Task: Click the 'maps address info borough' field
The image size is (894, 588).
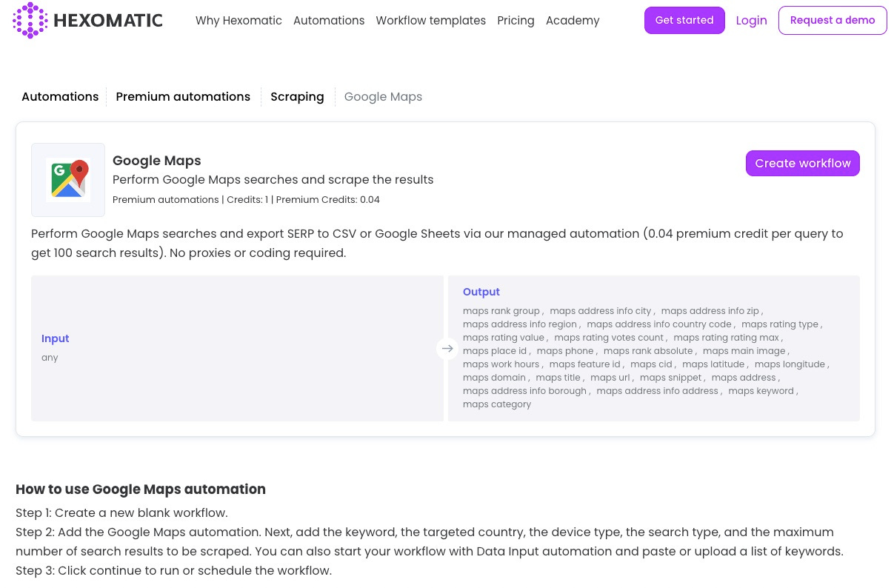Action: [525, 391]
